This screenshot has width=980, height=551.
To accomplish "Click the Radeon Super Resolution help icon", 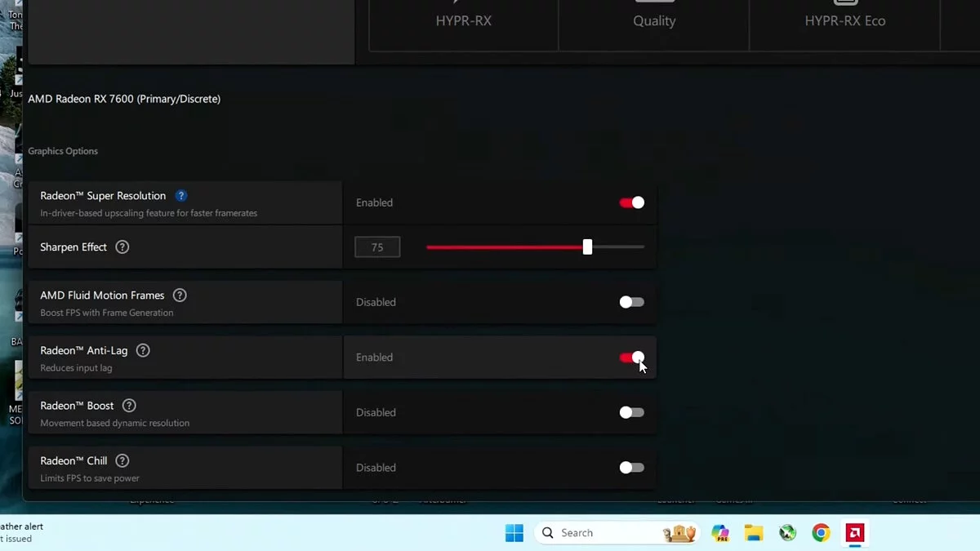I will [x=181, y=196].
